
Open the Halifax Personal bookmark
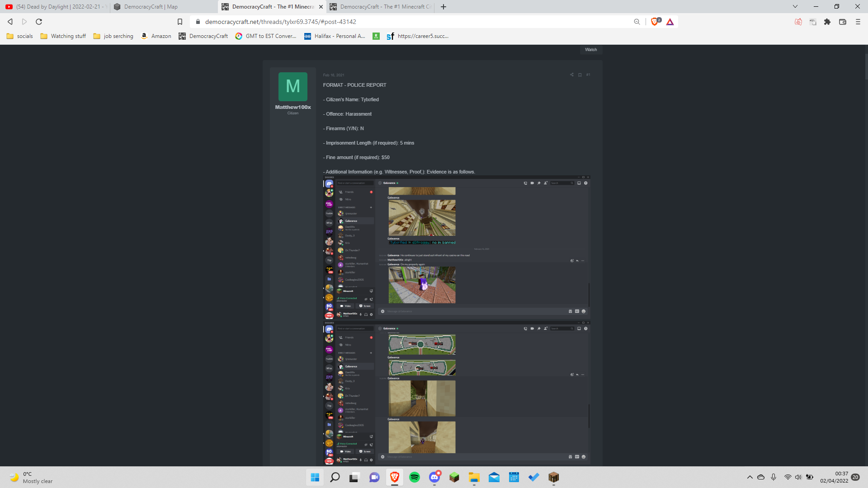click(335, 36)
